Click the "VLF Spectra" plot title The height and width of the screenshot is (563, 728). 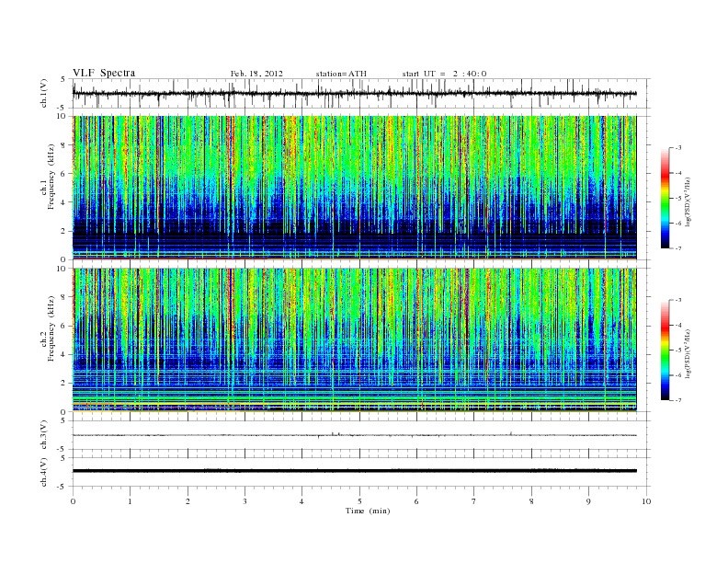[x=104, y=73]
